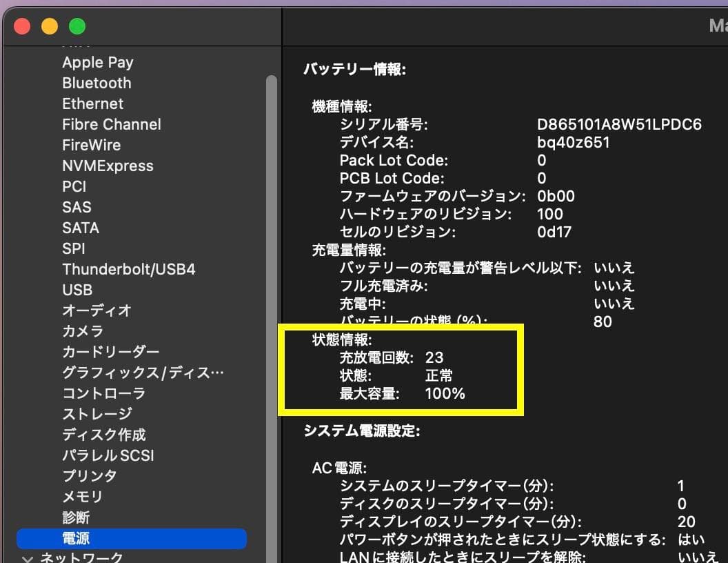Viewport: 728px width, 563px height.
Task: Click the green zoom window button
Action: coord(77,27)
